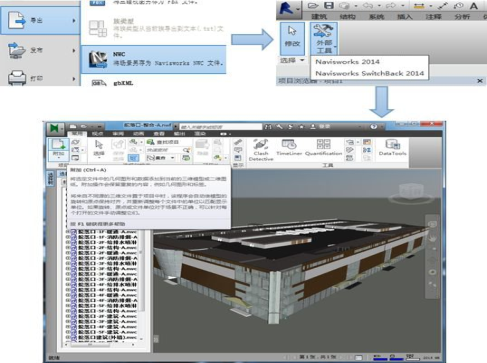Select the NWC Navisworks export option
This screenshot has width=487, height=363.
[x=154, y=59]
